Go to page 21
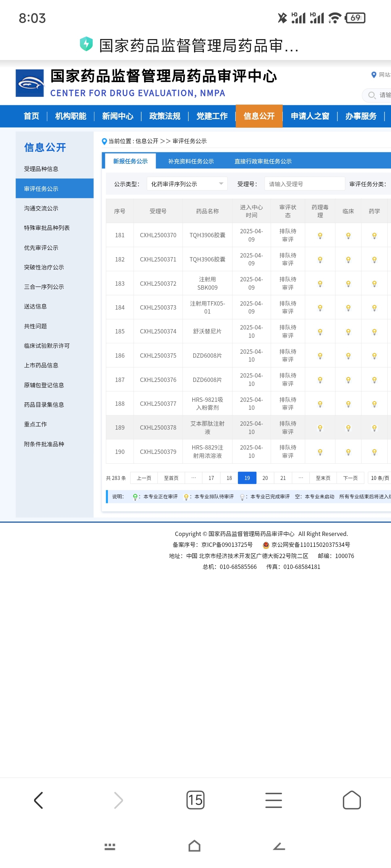 [x=283, y=478]
